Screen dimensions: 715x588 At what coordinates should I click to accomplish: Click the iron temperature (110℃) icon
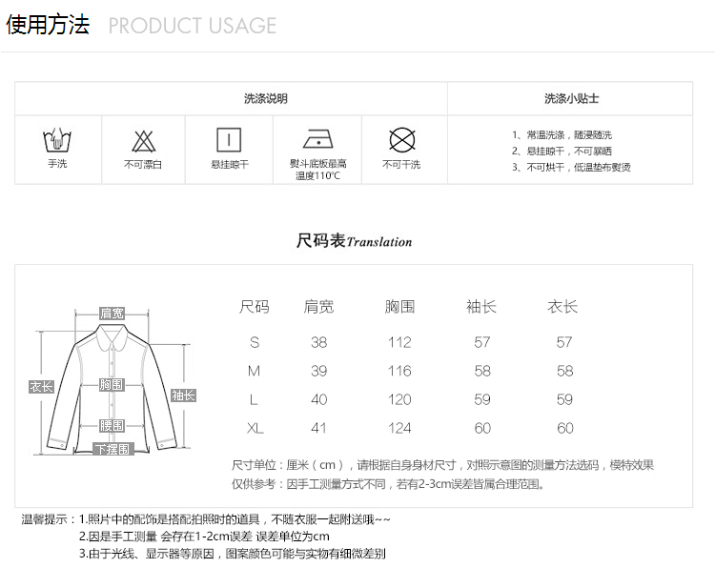[x=317, y=139]
